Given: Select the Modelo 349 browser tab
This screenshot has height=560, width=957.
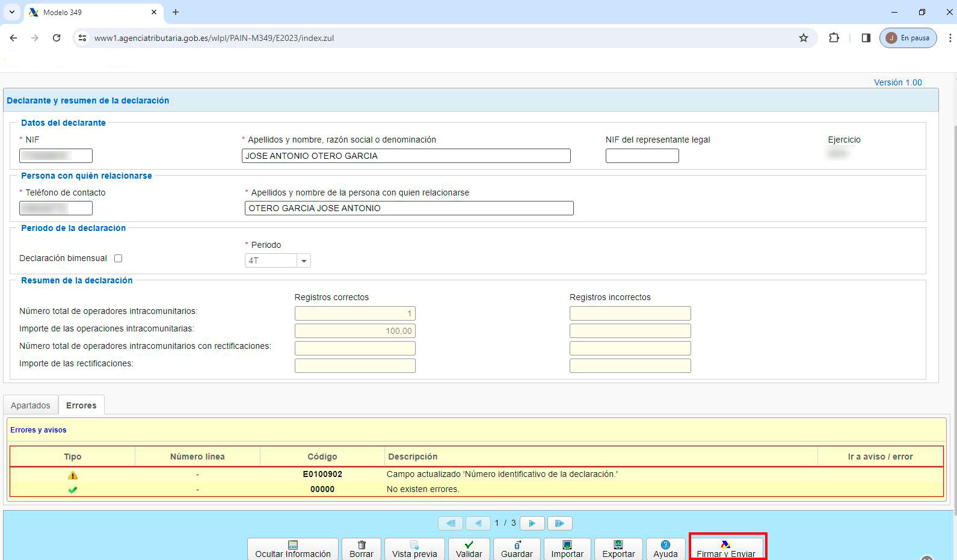Looking at the screenshot, I should pyautogui.click(x=93, y=12).
